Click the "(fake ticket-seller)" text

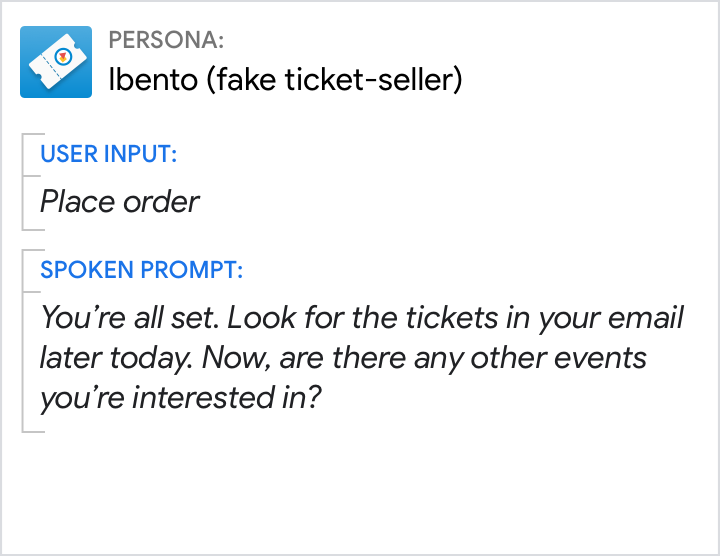click(333, 80)
